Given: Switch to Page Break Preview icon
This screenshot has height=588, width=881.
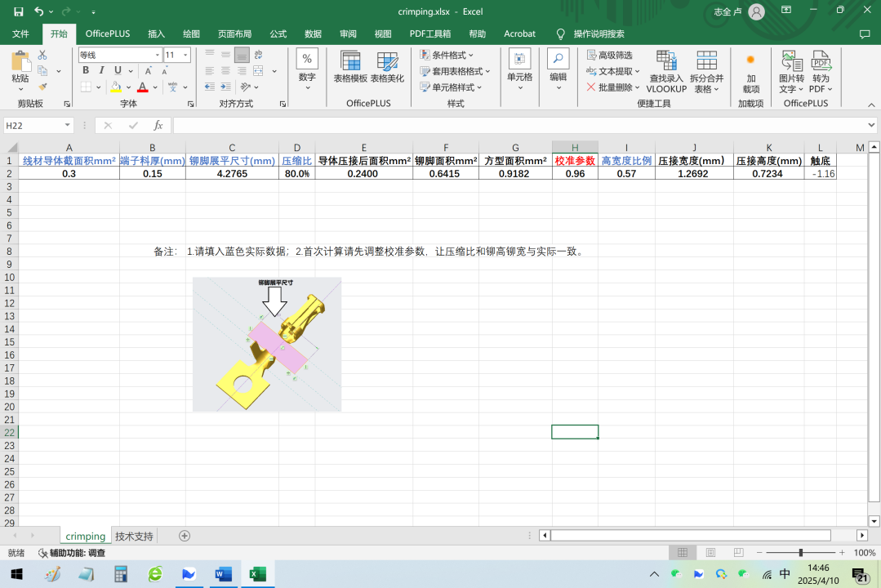Looking at the screenshot, I should coord(739,553).
